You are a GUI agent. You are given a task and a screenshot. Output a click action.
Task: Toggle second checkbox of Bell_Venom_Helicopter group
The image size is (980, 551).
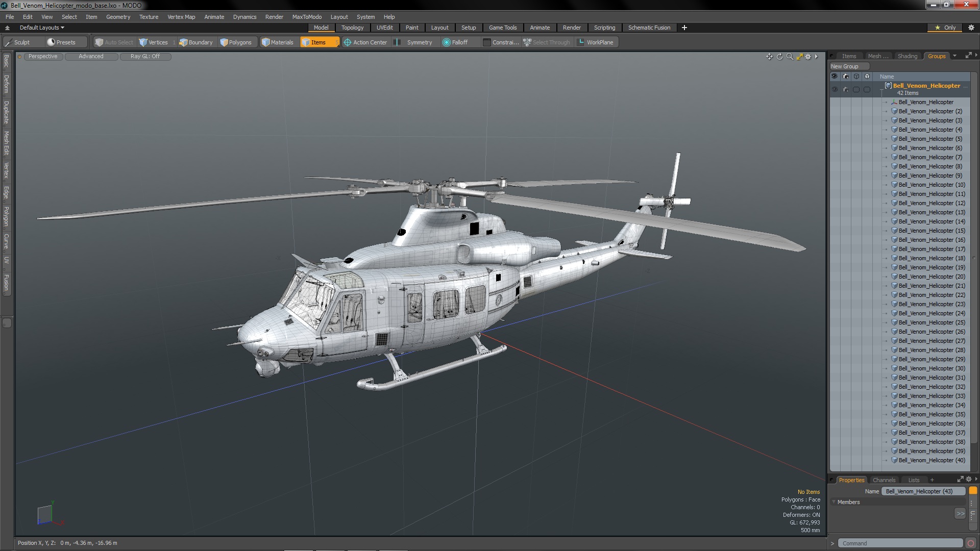(867, 89)
